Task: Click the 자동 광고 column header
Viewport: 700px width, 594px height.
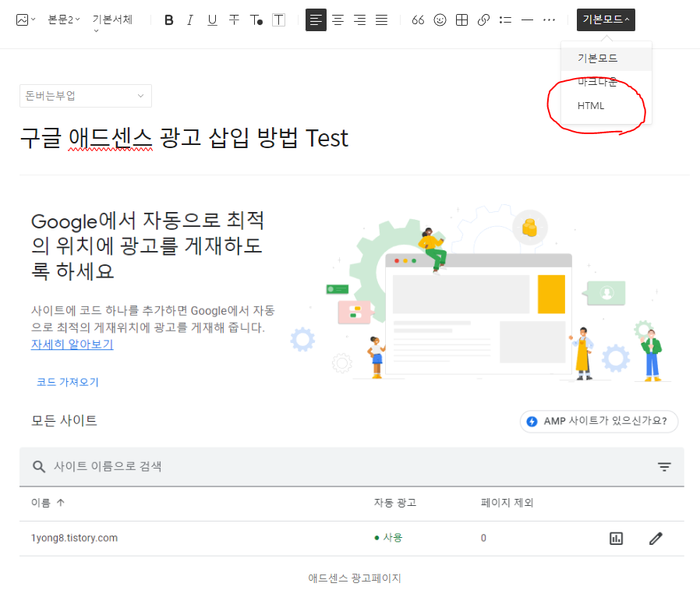Action: [395, 503]
